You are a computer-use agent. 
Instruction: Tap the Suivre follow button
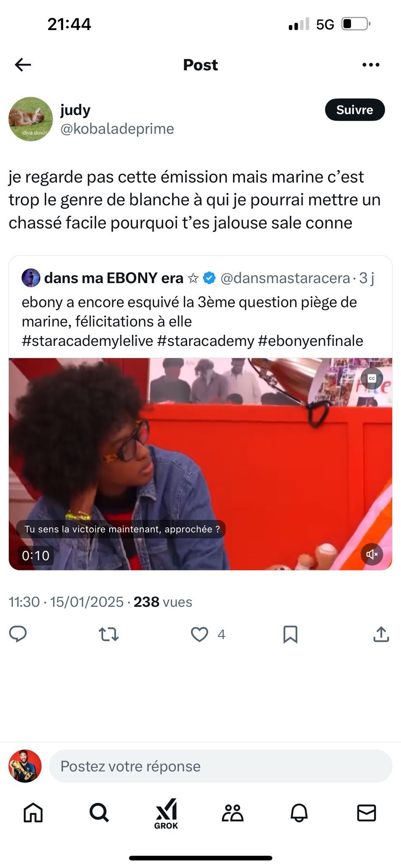point(355,110)
